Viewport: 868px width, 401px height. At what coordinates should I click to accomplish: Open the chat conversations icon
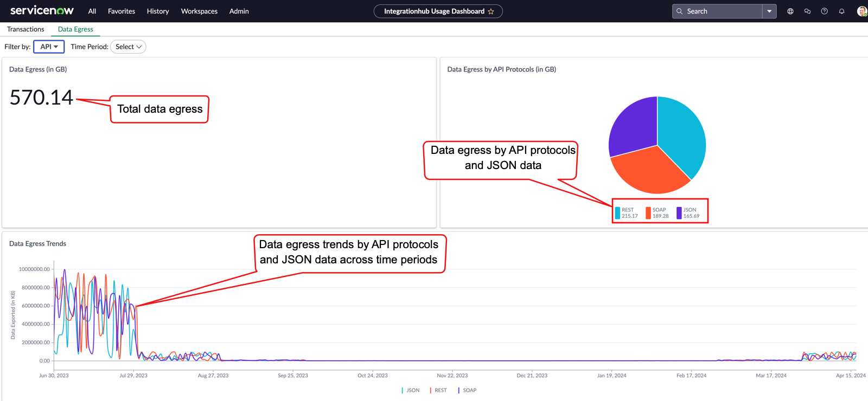pos(807,11)
